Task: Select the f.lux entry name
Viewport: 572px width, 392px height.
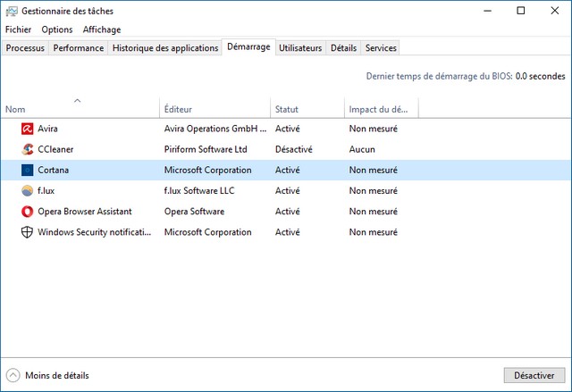Action: 46,191
